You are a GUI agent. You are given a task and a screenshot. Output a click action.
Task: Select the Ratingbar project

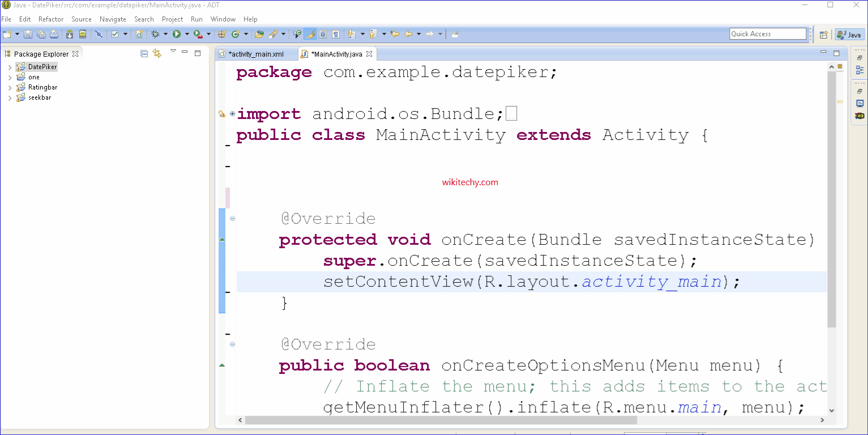coord(42,87)
